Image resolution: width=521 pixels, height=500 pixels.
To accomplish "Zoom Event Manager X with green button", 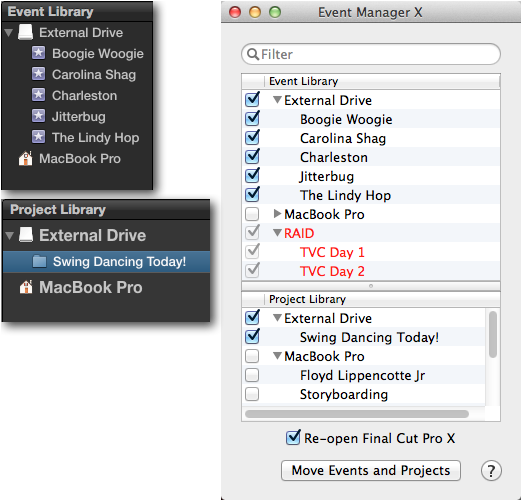I will (275, 12).
